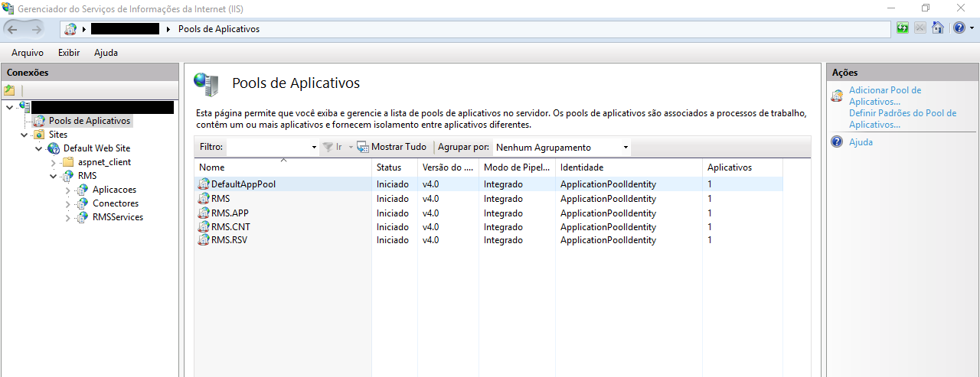Open the Exibir menu
The image size is (980, 377).
pyautogui.click(x=69, y=53)
